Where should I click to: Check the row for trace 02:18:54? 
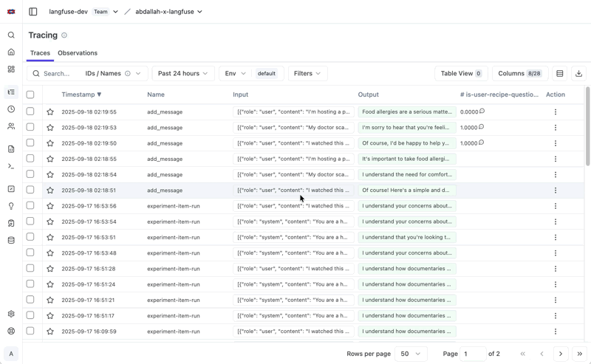(x=30, y=174)
